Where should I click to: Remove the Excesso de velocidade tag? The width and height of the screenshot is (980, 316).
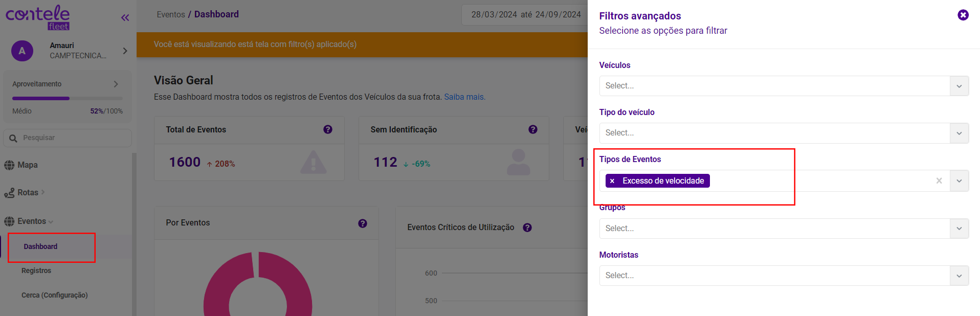[612, 181]
